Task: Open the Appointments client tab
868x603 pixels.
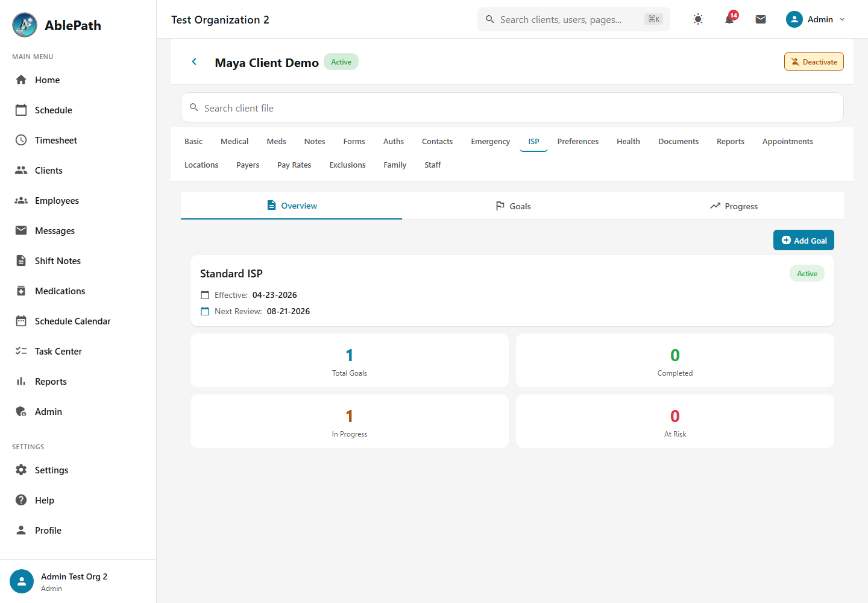Action: point(787,141)
